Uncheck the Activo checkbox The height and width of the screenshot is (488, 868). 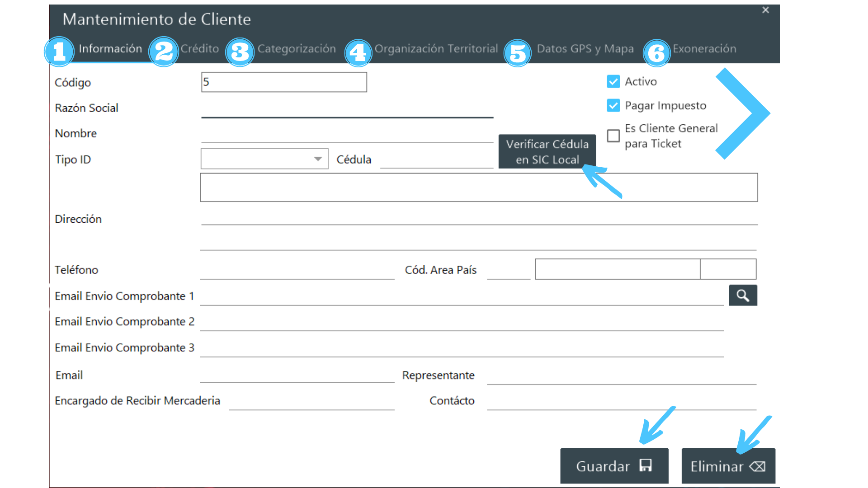click(x=613, y=82)
